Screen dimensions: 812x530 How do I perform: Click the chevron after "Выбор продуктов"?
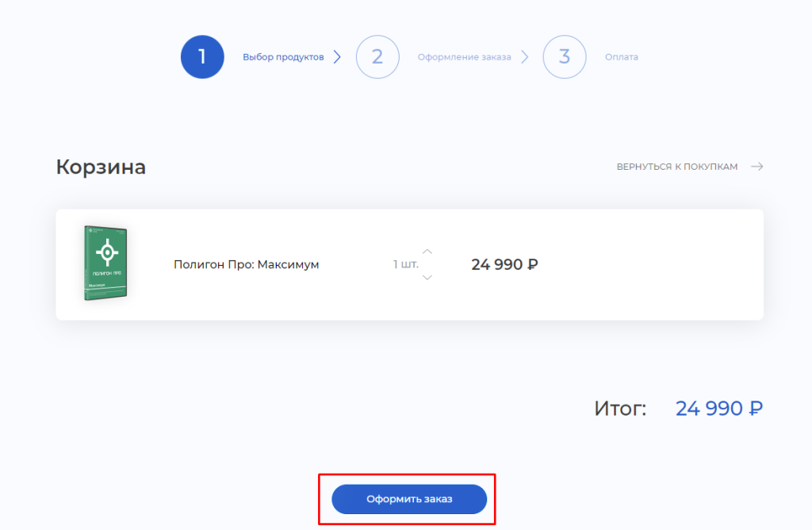[337, 57]
